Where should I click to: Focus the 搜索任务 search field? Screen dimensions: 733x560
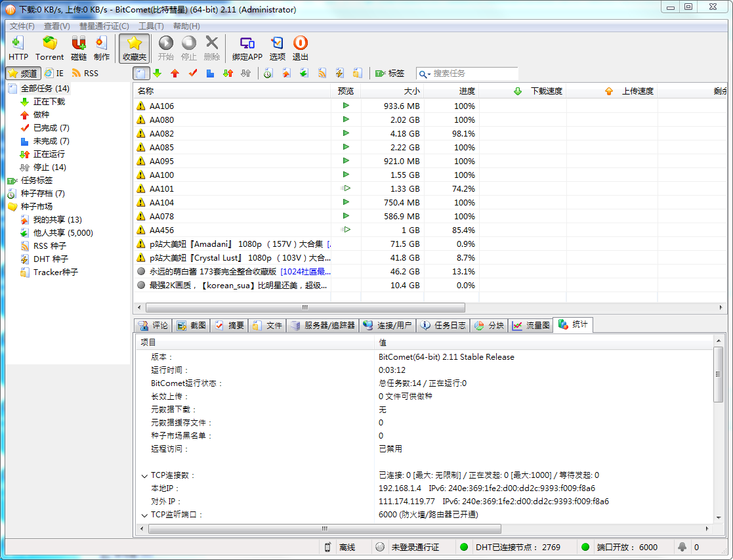pyautogui.click(x=474, y=74)
